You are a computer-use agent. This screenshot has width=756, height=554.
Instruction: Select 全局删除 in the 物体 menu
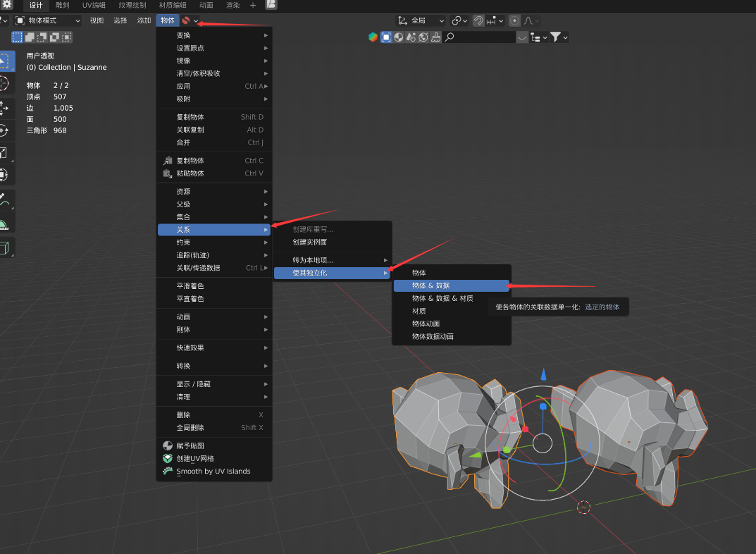pyautogui.click(x=214, y=428)
